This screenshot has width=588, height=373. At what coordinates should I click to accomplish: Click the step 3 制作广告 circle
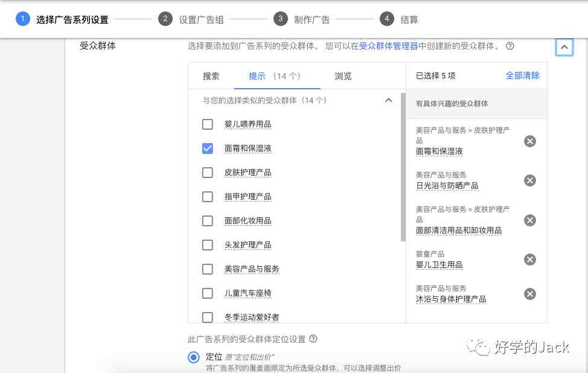[280, 18]
